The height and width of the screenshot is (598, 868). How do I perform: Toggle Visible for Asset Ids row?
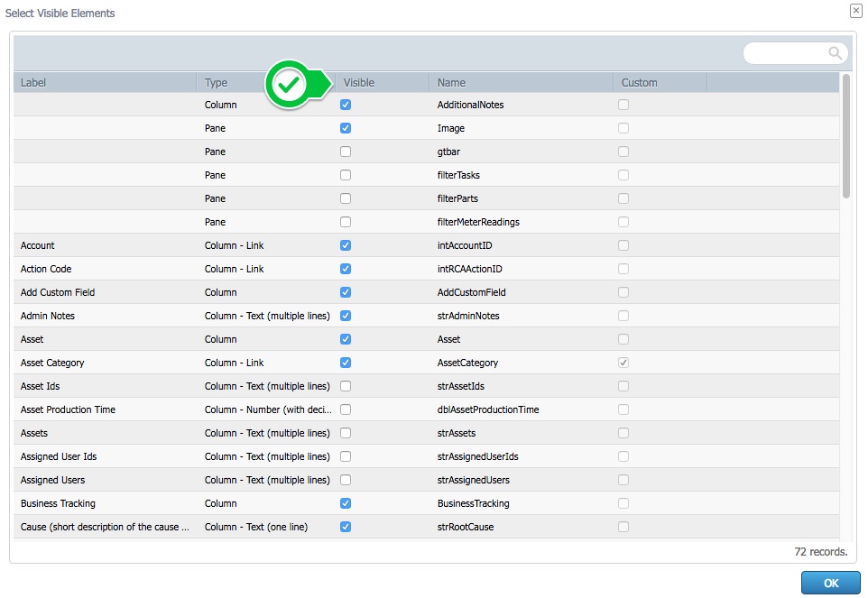[346, 386]
